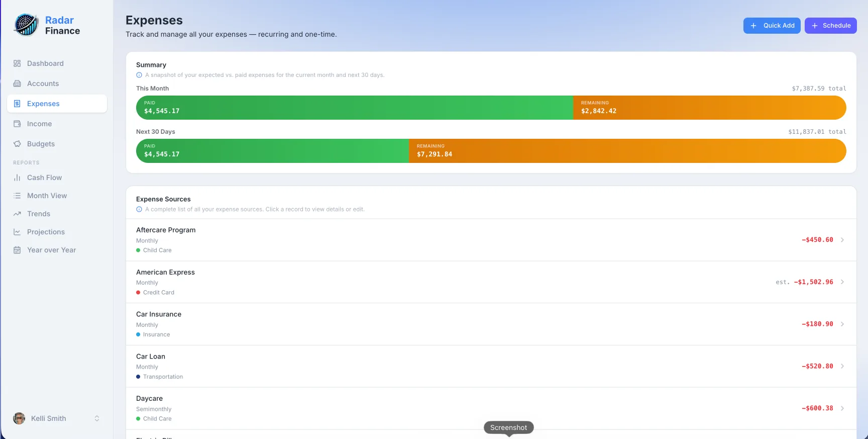Viewport: 868px width, 439px height.
Task: Click the -$600.38 amount
Action: pyautogui.click(x=817, y=408)
